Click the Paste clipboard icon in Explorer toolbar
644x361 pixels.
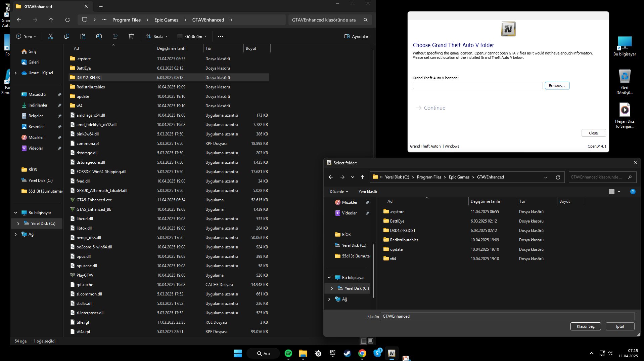click(83, 36)
